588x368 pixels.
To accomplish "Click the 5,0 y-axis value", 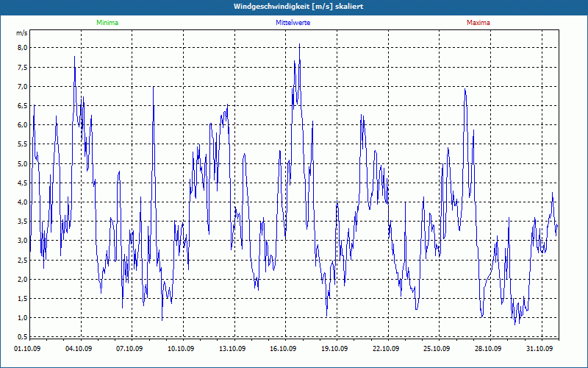I will tap(22, 163).
